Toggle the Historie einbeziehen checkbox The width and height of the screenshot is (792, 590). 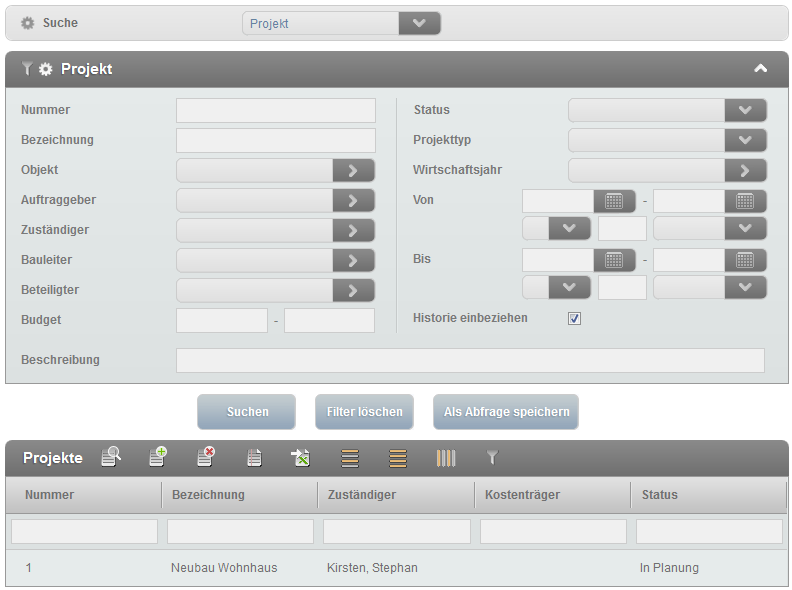[x=574, y=319]
